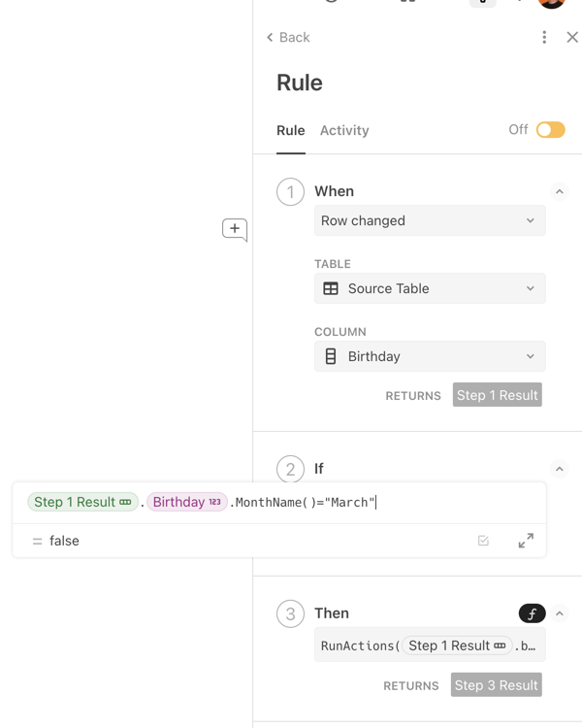
Task: Switch to the Activity tab
Action: (x=344, y=130)
